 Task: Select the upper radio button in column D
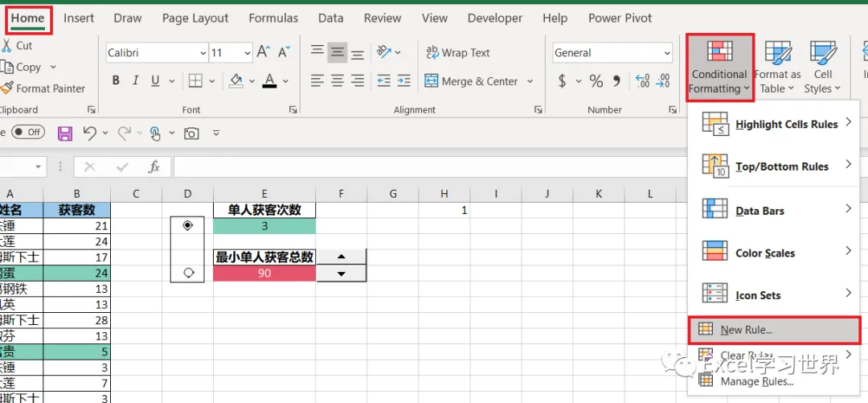point(188,224)
